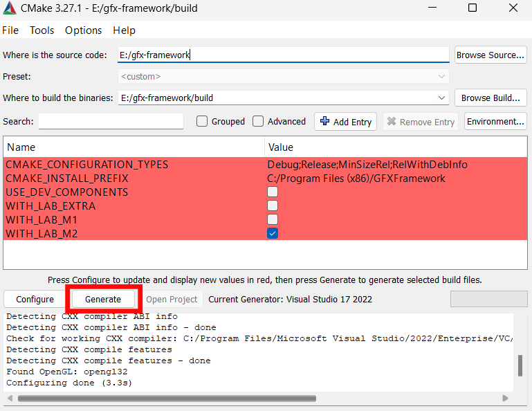This screenshot has width=532, height=411.
Task: Select CMAKE_INSTALL_PREFIX entry
Action: (x=67, y=179)
